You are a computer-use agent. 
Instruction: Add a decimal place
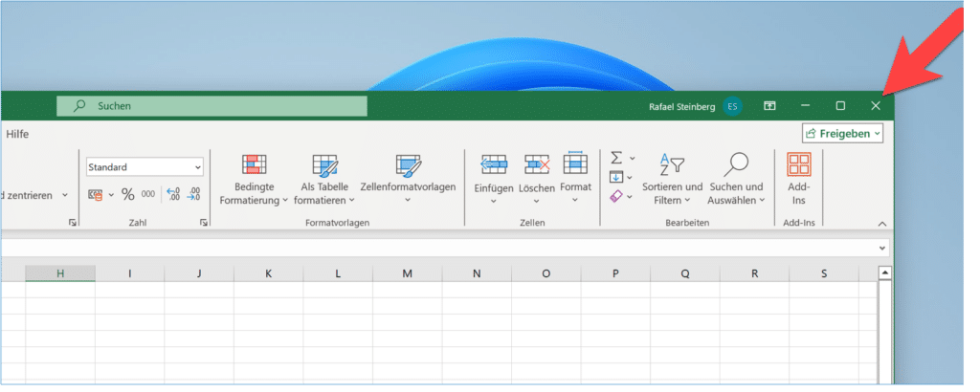pyautogui.click(x=174, y=194)
